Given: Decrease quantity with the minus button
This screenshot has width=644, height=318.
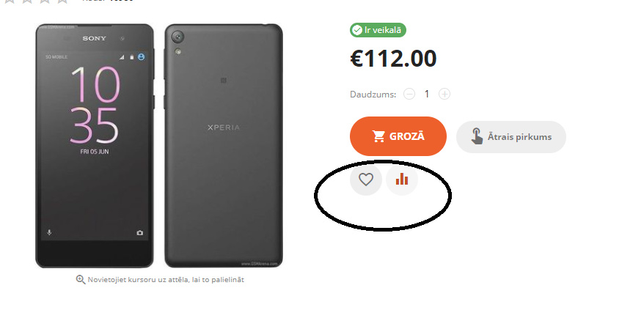Looking at the screenshot, I should (x=409, y=94).
